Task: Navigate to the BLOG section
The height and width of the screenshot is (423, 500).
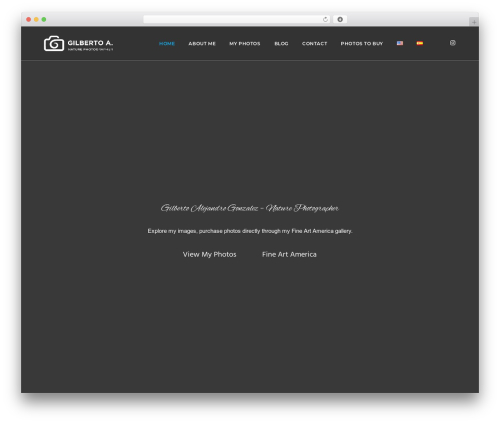Action: (281, 44)
